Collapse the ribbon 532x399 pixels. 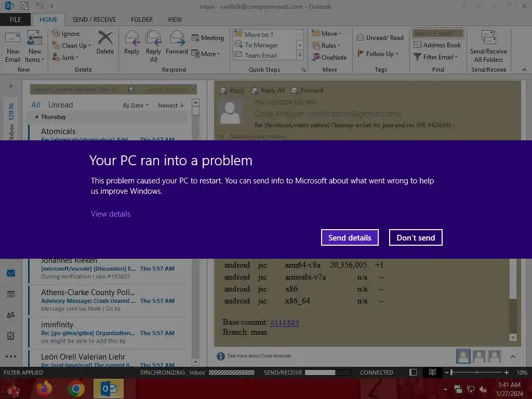(525, 70)
